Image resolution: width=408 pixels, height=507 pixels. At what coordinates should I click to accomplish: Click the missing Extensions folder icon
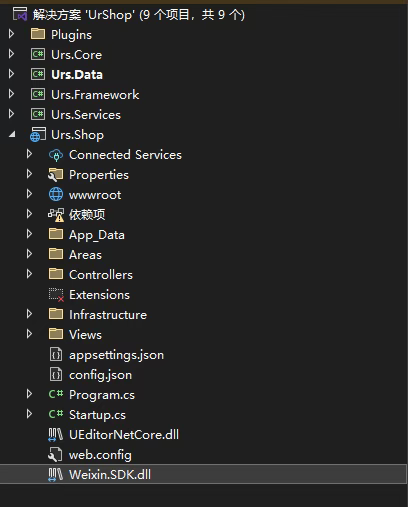[56, 295]
